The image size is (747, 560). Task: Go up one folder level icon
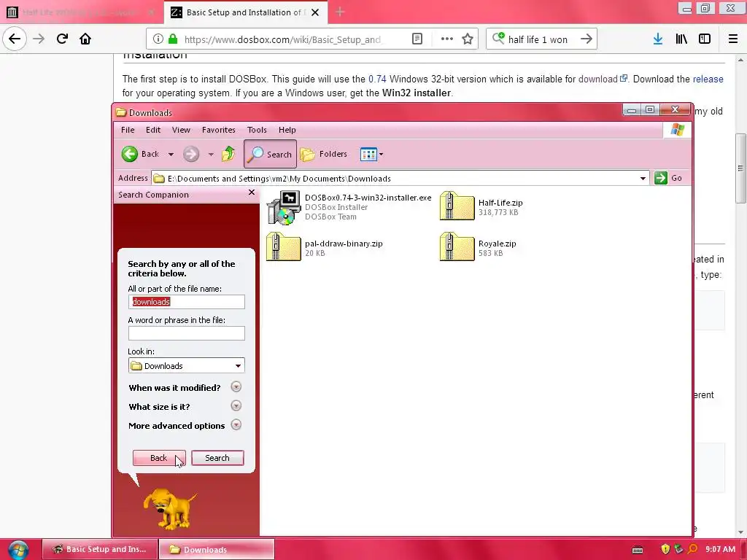[x=228, y=154]
